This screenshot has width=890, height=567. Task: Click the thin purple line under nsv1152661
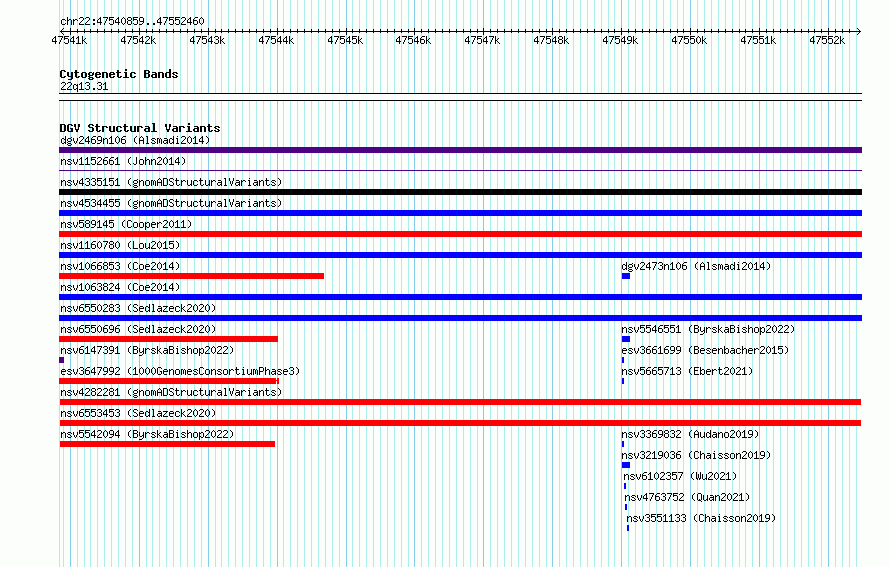[x=460, y=170]
